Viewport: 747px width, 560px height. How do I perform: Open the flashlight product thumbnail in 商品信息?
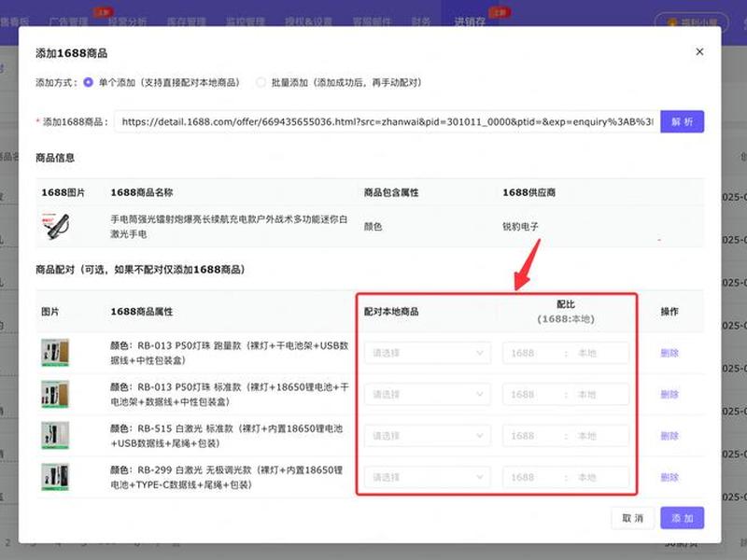tap(56, 226)
